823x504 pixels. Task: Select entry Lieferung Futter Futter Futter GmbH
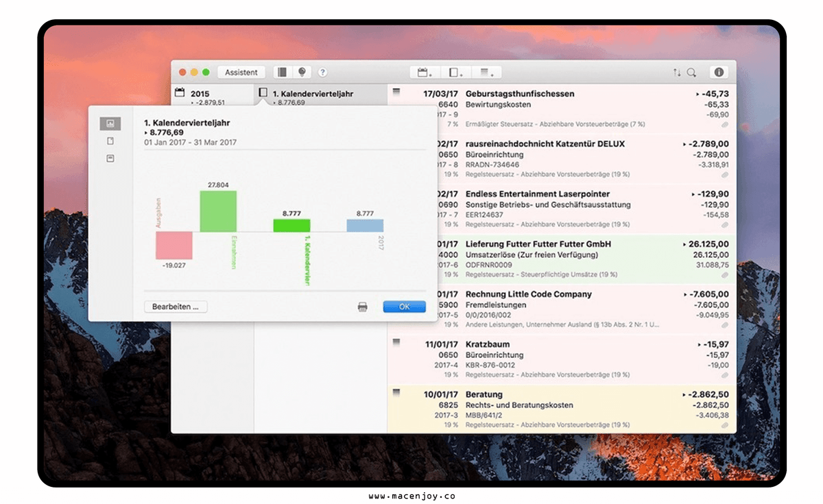pyautogui.click(x=538, y=244)
